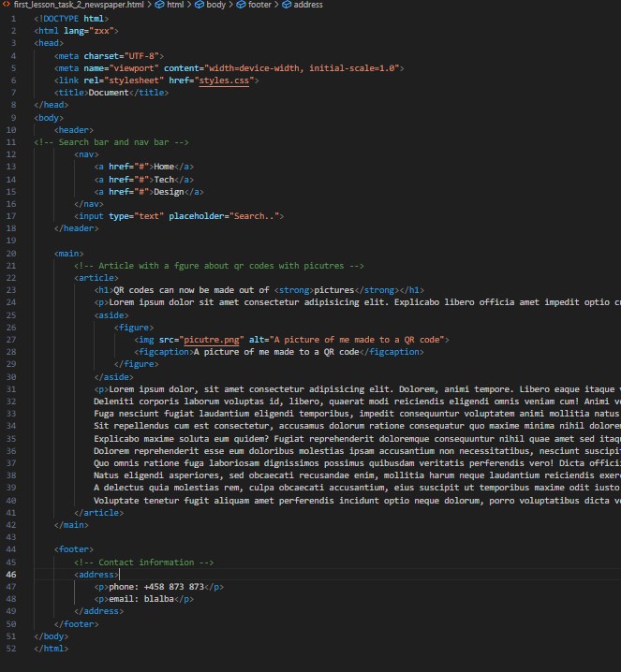Click the body symbol icon in breadcrumbs

coord(200,5)
